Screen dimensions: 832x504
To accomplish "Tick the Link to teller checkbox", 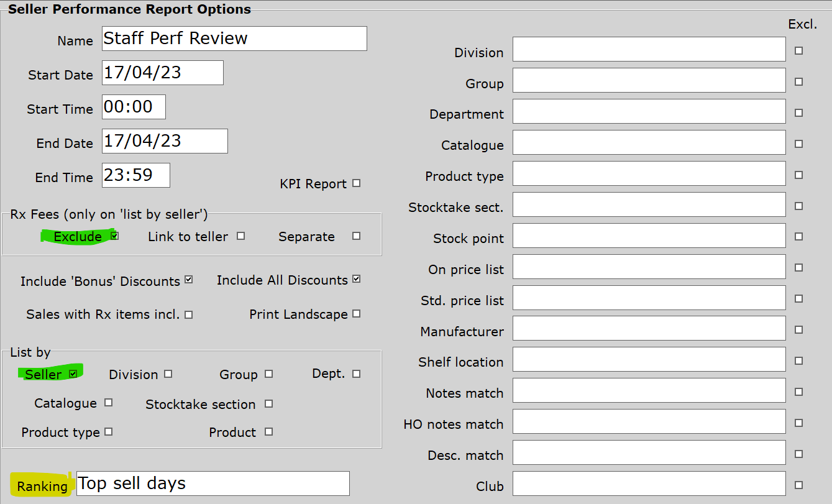I will 241,236.
